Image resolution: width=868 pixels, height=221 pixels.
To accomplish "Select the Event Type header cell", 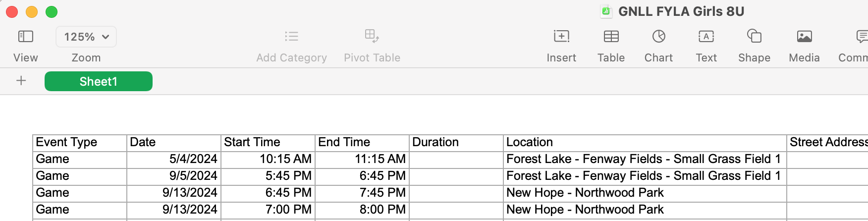I will coord(79,143).
